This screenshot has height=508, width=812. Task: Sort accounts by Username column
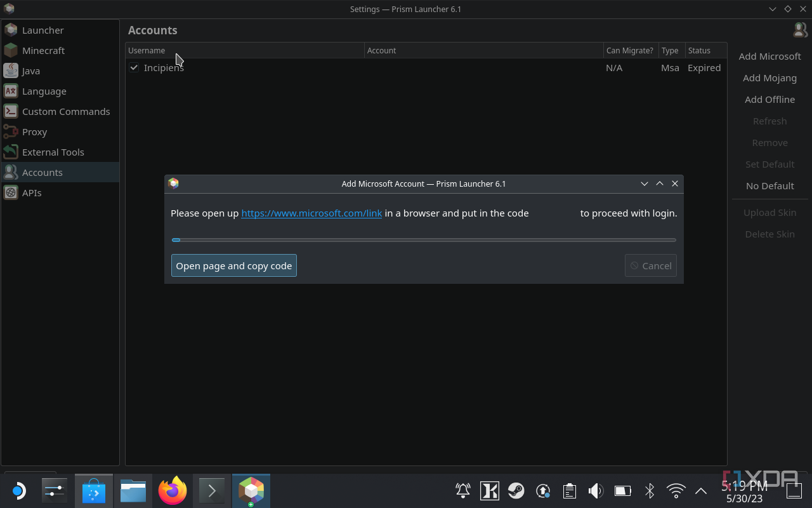tap(245, 50)
